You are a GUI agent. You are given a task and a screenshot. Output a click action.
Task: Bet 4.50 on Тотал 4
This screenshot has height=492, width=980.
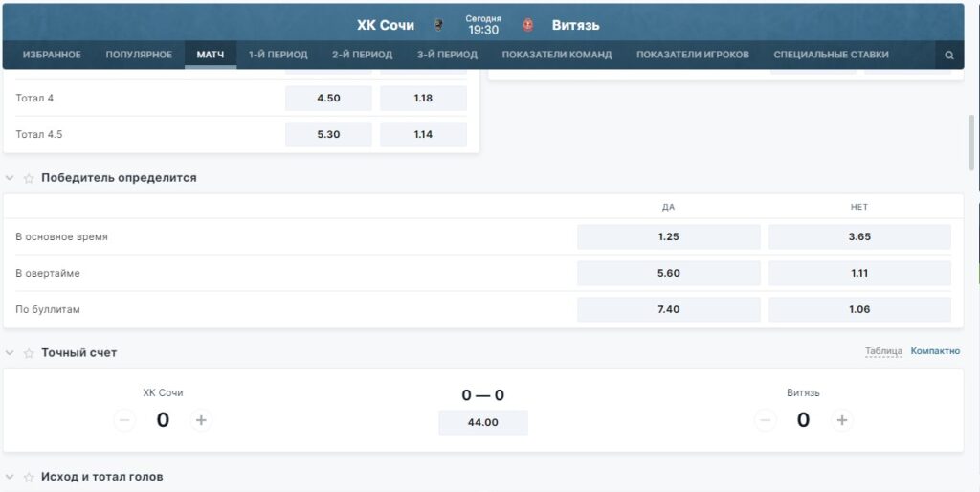tap(329, 99)
